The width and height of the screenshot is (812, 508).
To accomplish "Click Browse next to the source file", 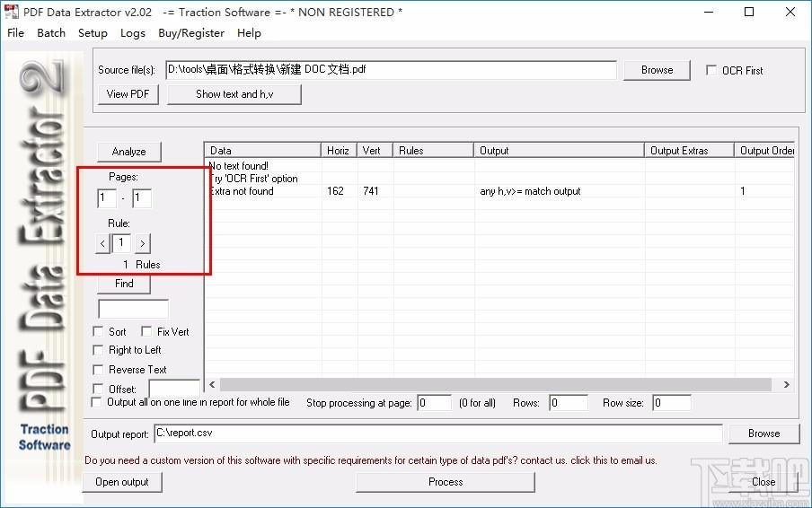I will click(x=657, y=70).
